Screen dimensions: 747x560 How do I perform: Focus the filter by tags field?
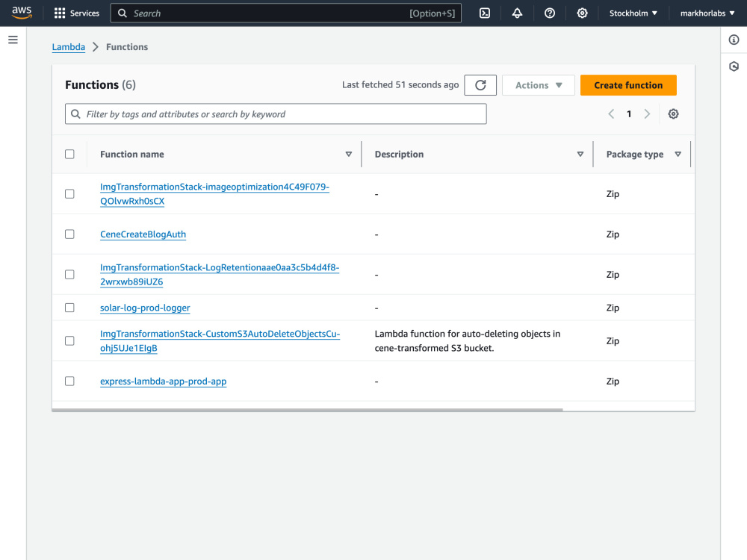coord(276,113)
